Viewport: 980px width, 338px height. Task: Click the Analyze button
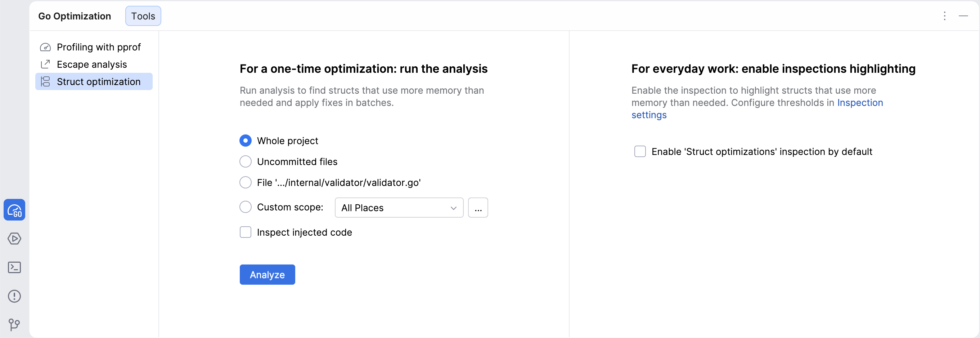pyautogui.click(x=268, y=275)
